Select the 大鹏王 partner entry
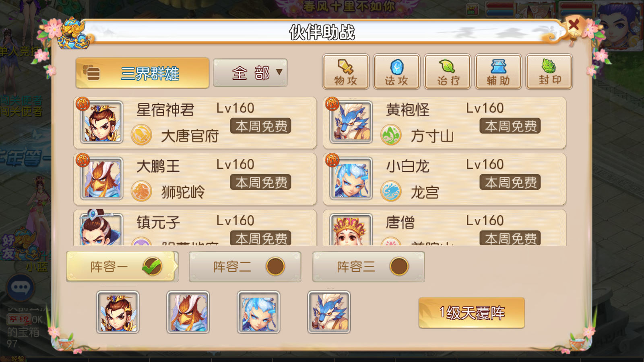Screen dimensions: 644x362 [195, 179]
